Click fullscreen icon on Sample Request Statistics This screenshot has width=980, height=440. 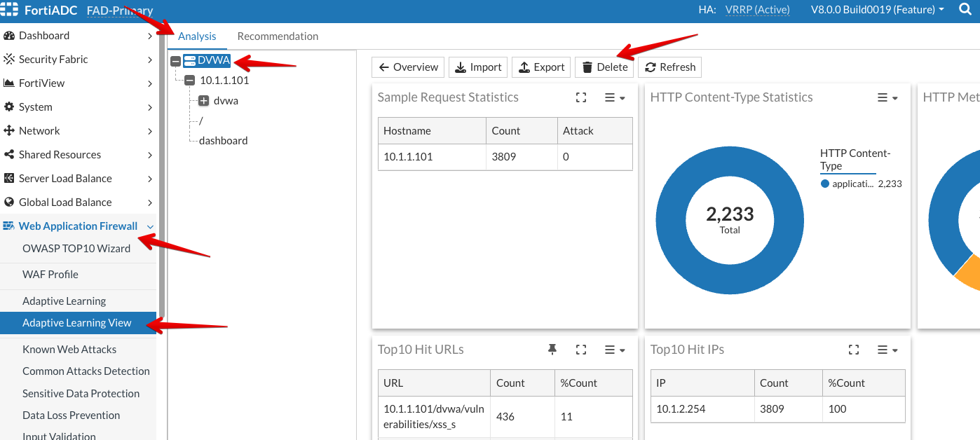click(580, 98)
